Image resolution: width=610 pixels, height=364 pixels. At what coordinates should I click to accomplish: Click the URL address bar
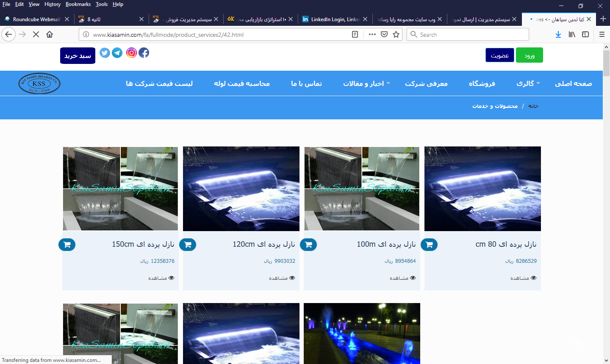pos(220,35)
